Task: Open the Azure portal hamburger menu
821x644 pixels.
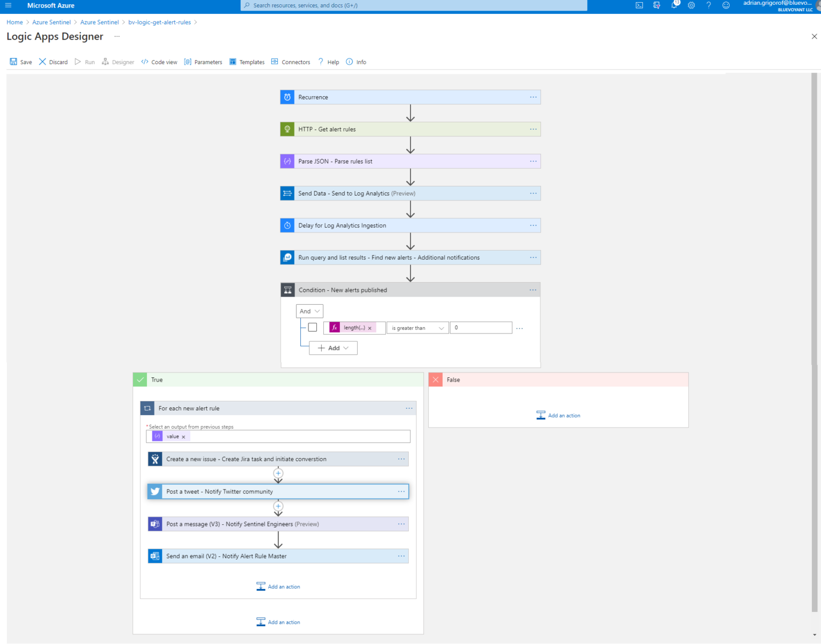Action: pos(8,5)
